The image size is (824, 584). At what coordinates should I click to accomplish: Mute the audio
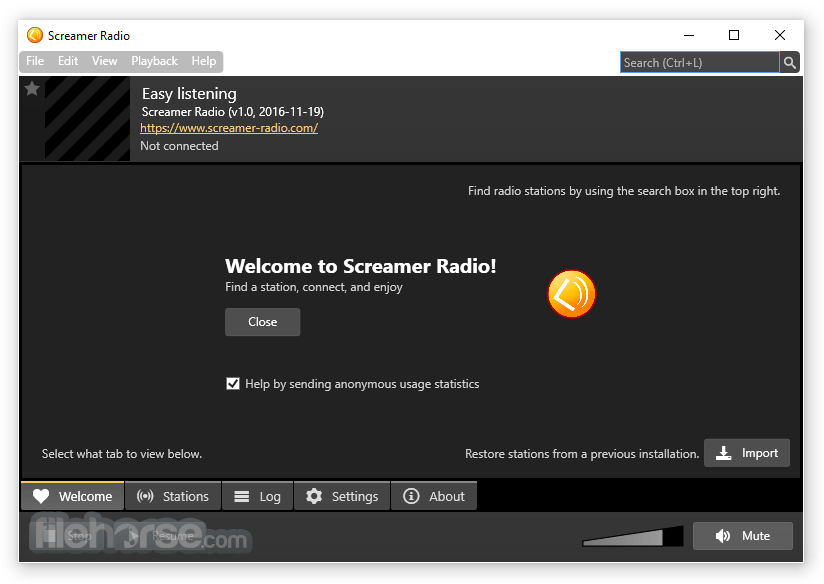click(743, 536)
